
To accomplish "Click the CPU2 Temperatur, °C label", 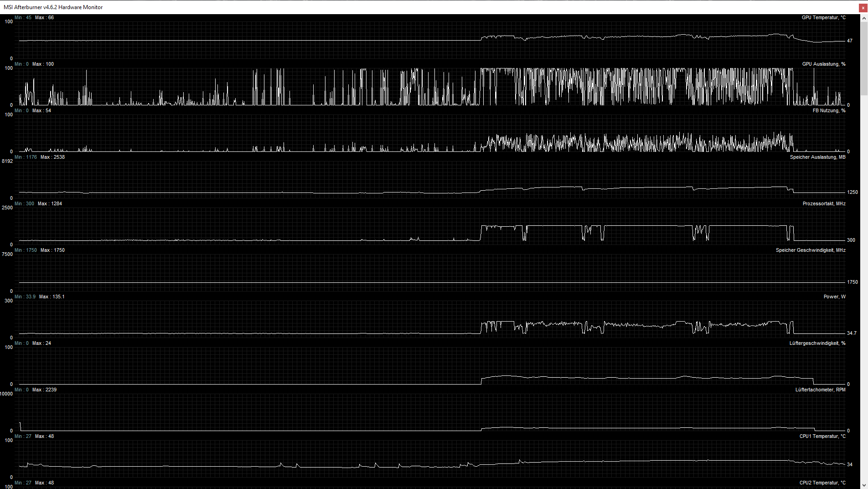I will tap(822, 483).
